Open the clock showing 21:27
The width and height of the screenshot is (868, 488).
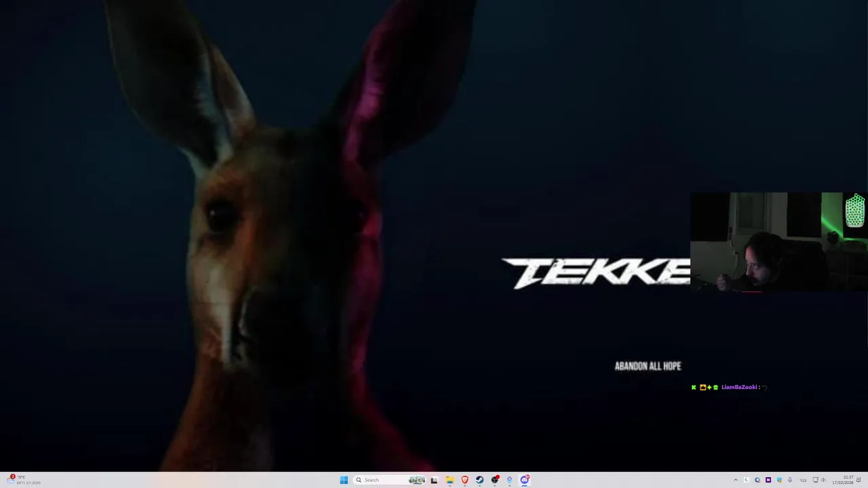(842, 480)
